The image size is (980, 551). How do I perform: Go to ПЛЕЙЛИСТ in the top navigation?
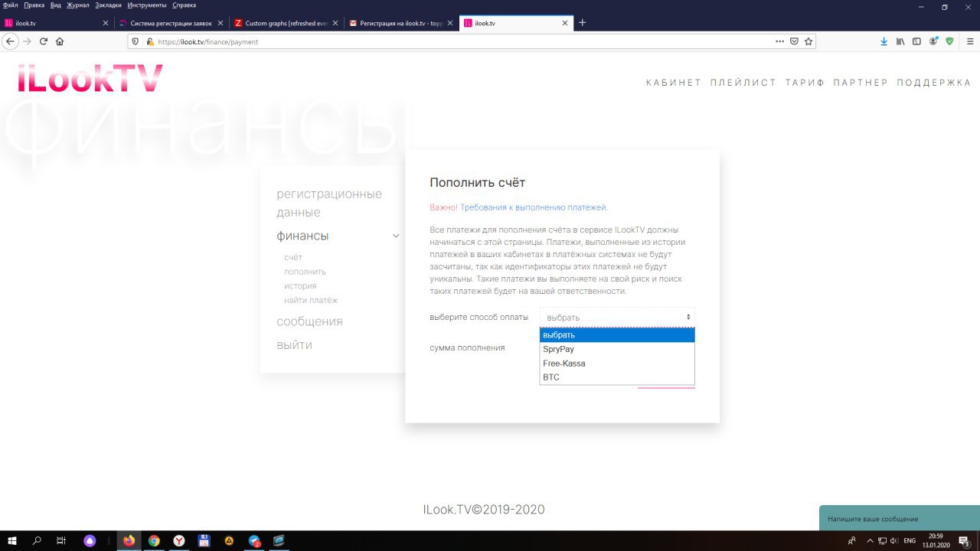pyautogui.click(x=743, y=83)
